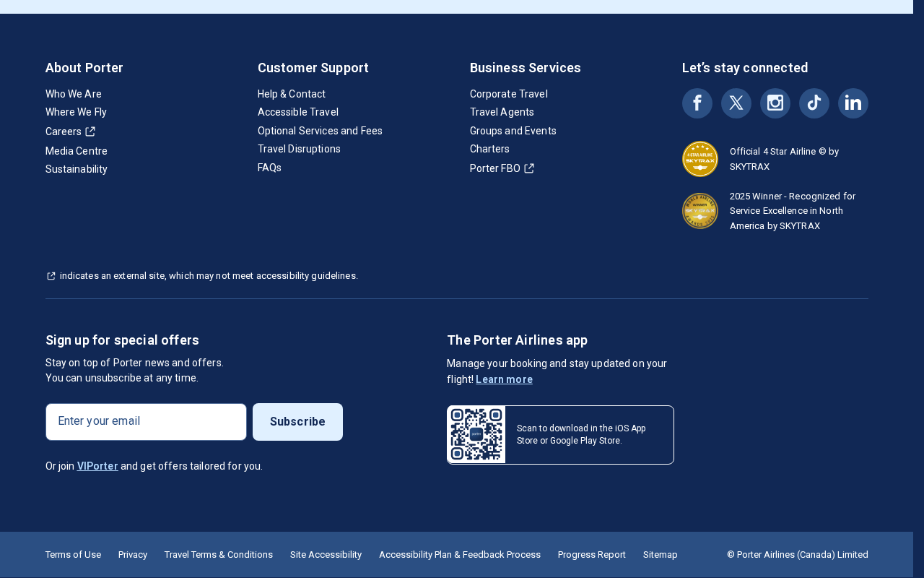
Task: Open the Sitemap footer link
Action: pyautogui.click(x=661, y=555)
